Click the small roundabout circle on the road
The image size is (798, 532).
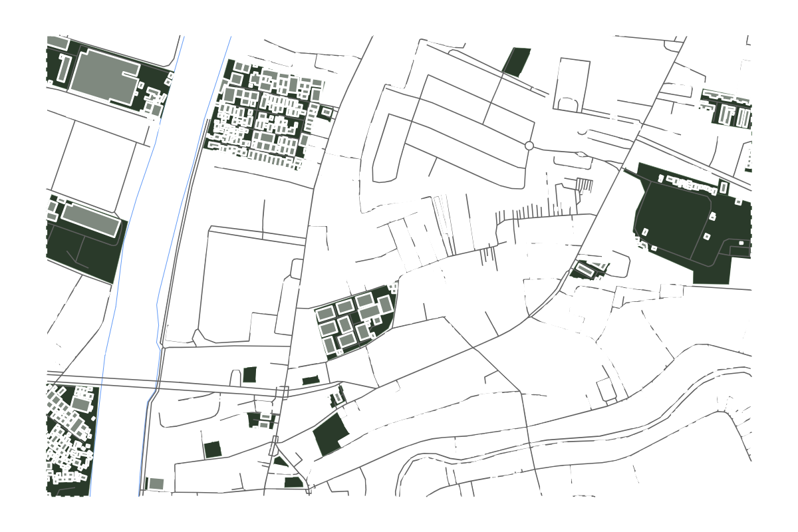point(529,146)
